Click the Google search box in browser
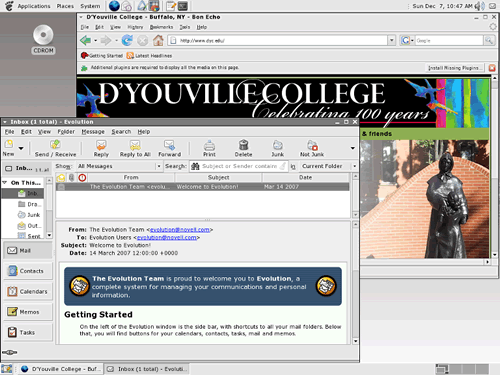This screenshot has width=500, height=375. pos(449,41)
